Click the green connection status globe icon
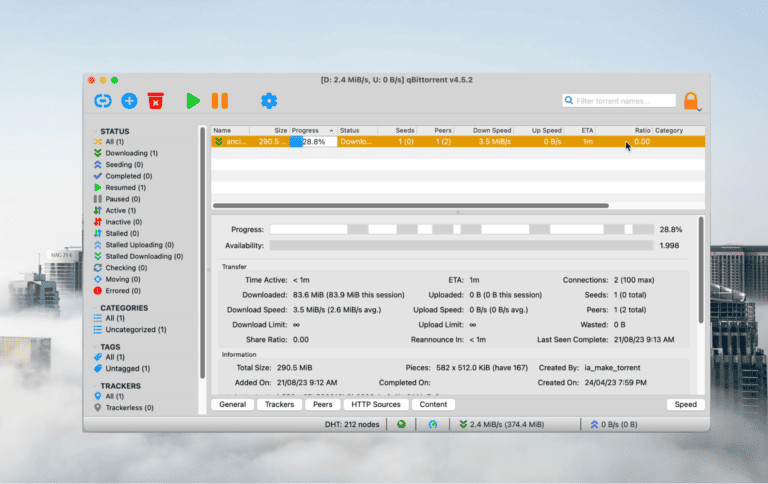 pyautogui.click(x=402, y=424)
